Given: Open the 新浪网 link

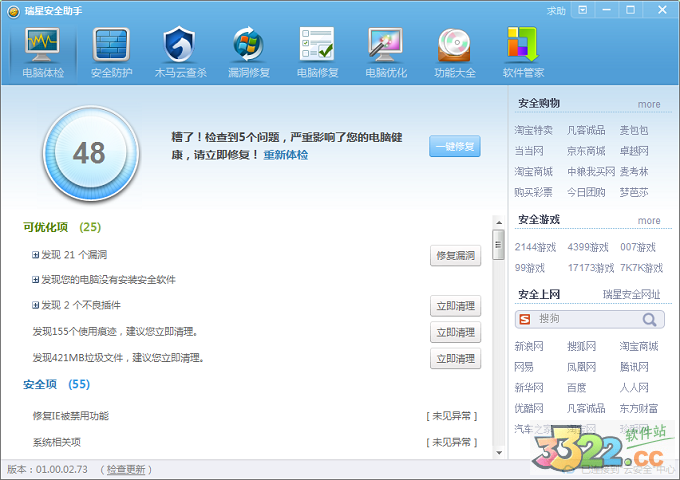Looking at the screenshot, I should tap(529, 346).
